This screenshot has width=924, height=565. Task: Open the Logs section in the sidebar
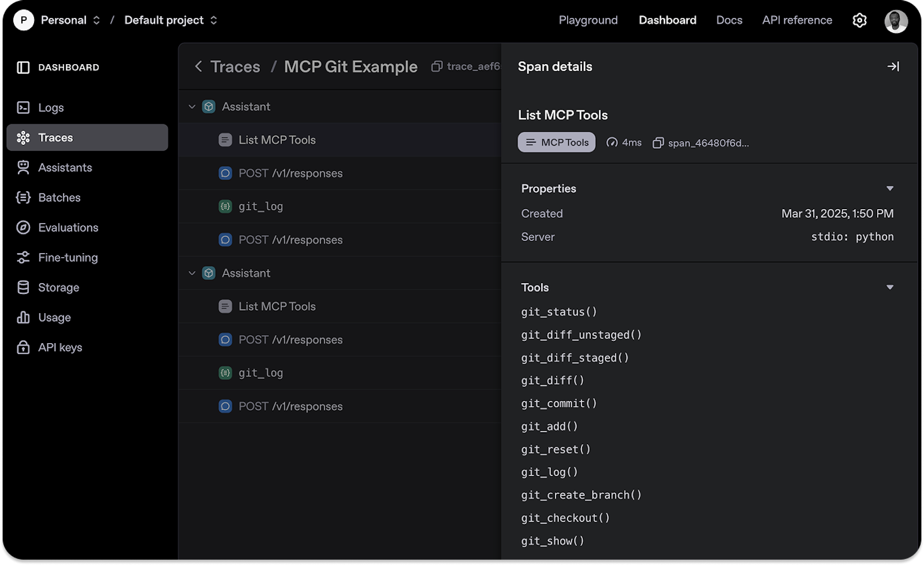(50, 107)
